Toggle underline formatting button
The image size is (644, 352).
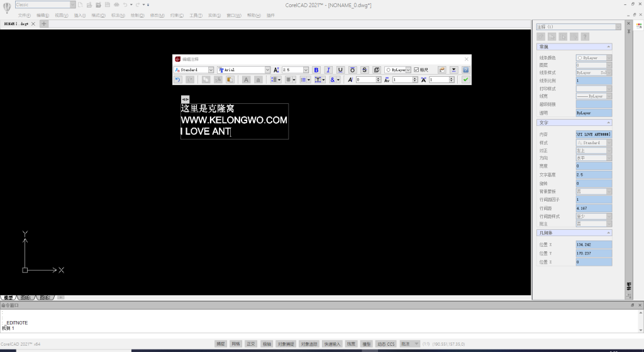click(x=340, y=70)
